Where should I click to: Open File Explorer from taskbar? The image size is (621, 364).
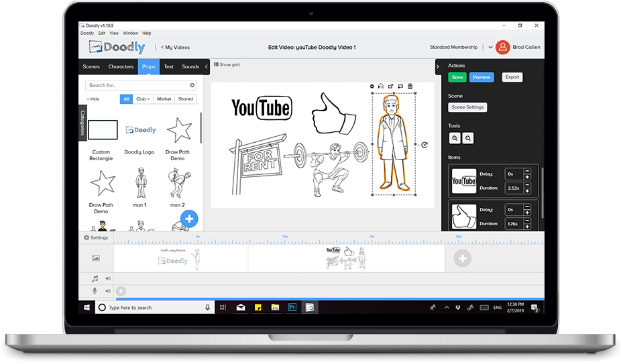(x=275, y=308)
